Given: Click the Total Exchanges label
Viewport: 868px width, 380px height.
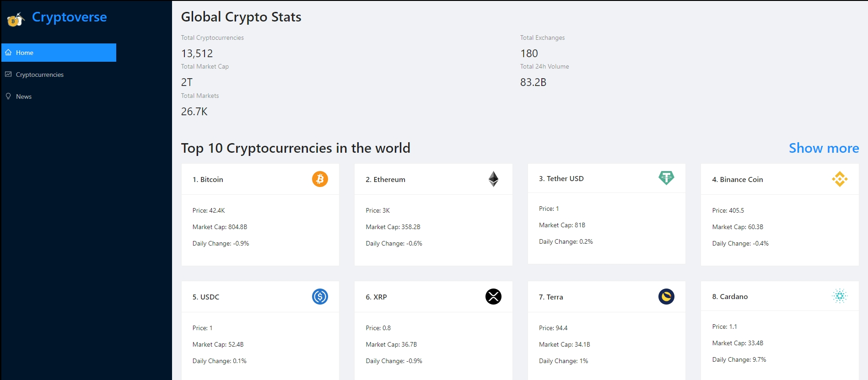Looking at the screenshot, I should point(542,38).
